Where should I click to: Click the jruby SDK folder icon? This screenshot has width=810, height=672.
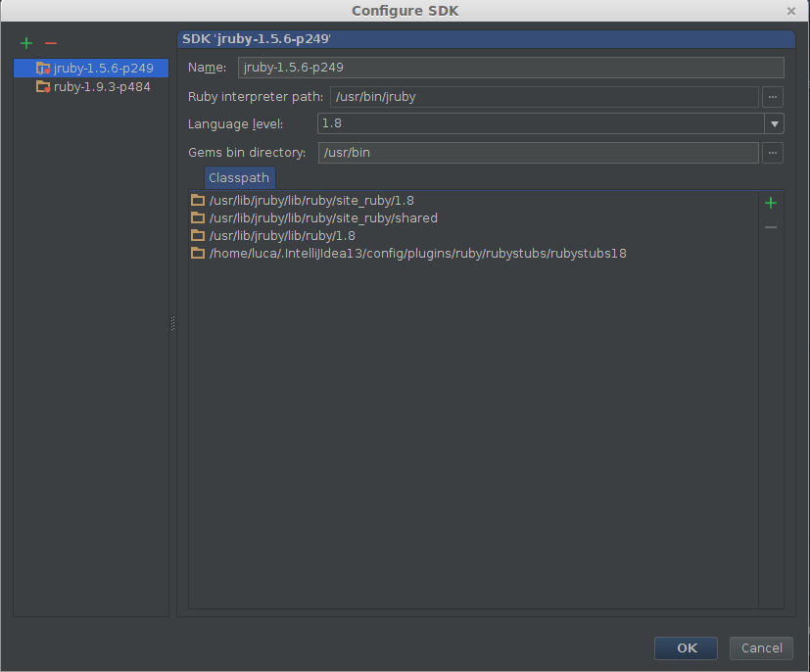(x=43, y=69)
